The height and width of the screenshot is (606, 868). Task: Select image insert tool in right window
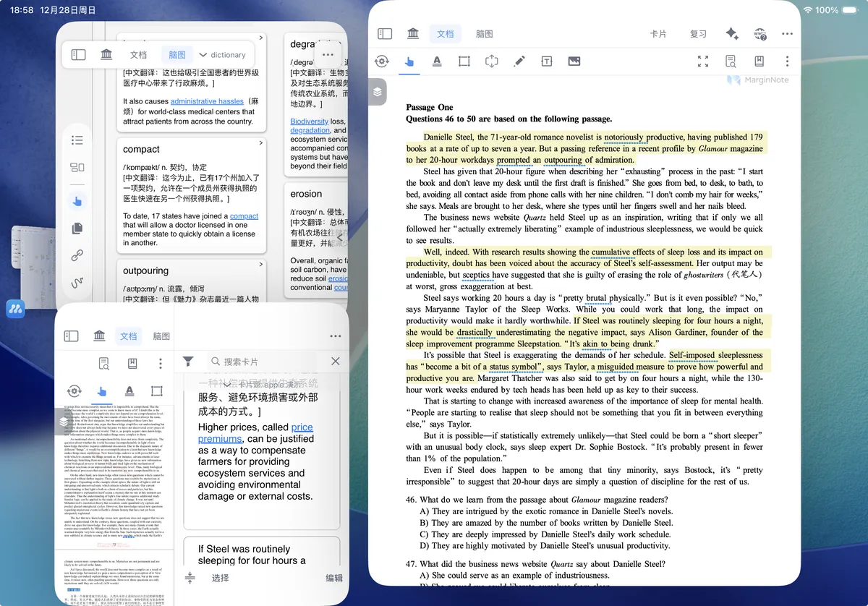coord(574,61)
